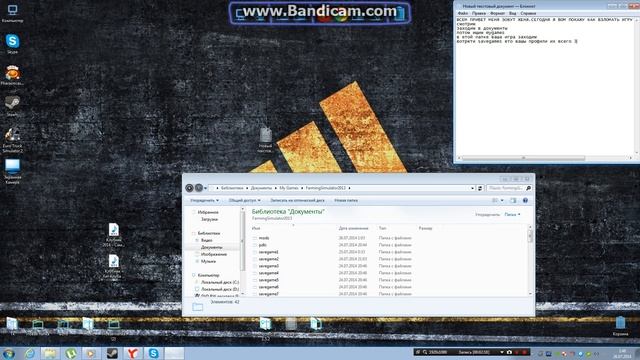Click the My Games breadcrumb segment
The width and height of the screenshot is (640, 360).
pyautogui.click(x=289, y=188)
